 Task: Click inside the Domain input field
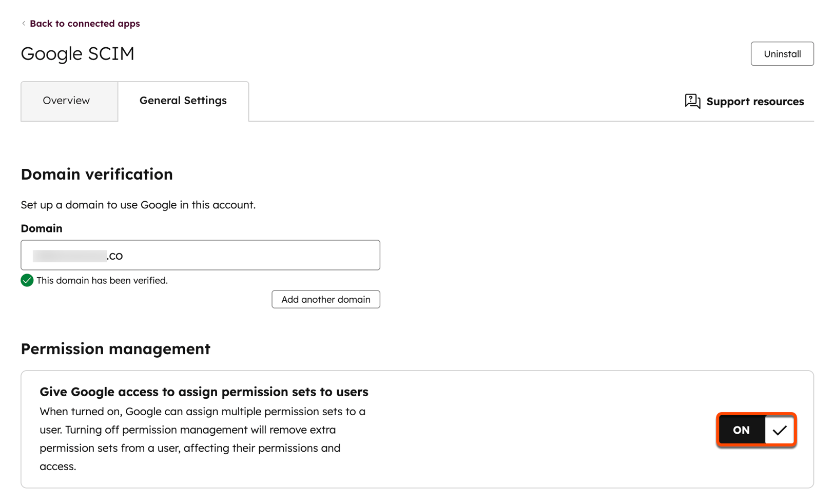[200, 255]
